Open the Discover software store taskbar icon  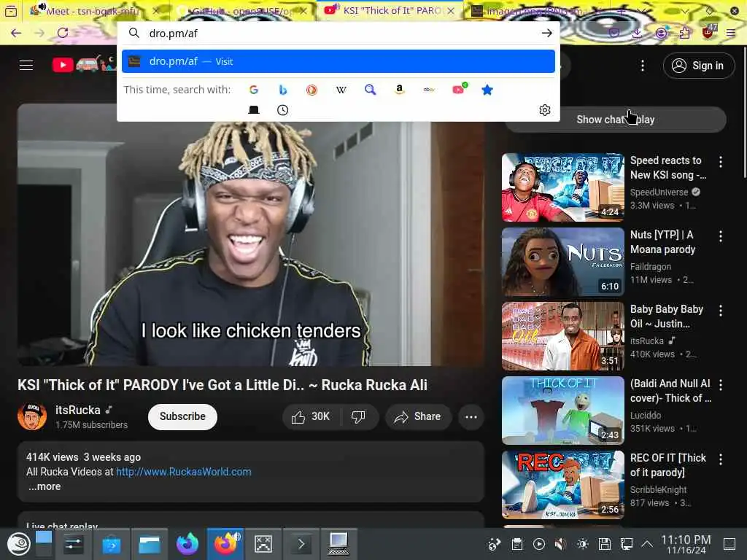click(x=112, y=543)
